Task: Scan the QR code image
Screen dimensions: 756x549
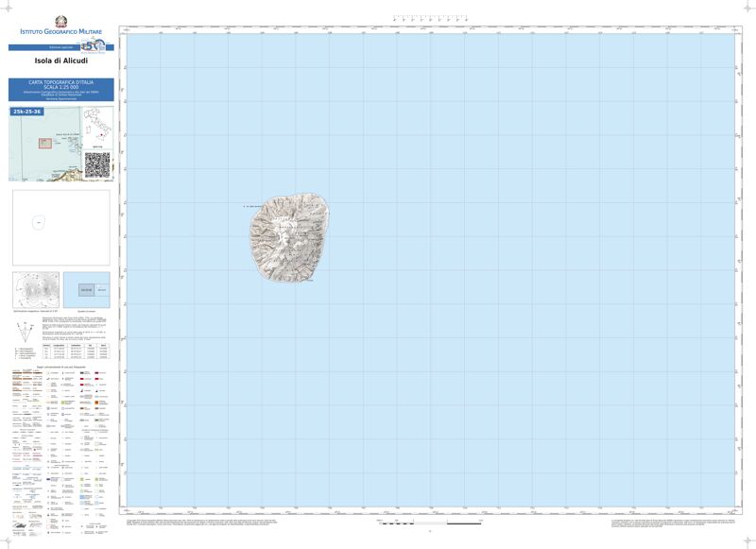Action: [x=97, y=163]
